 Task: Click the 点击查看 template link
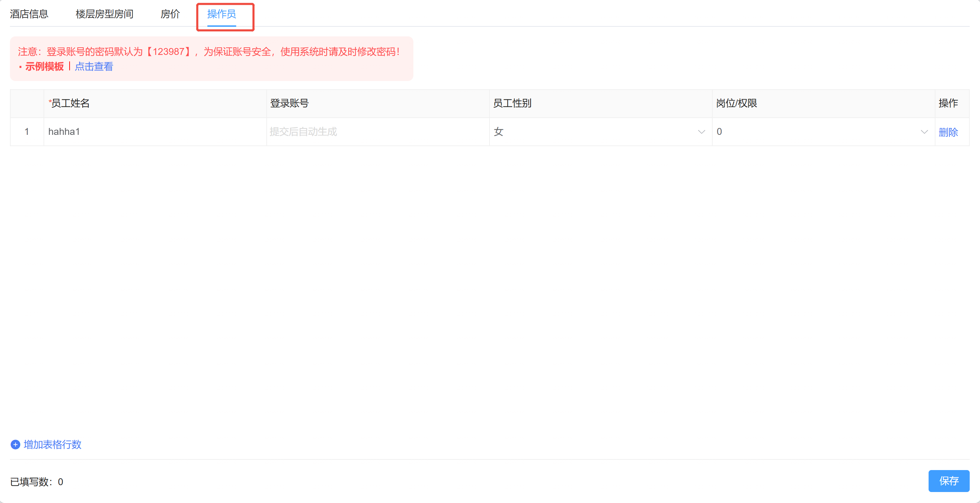click(94, 67)
